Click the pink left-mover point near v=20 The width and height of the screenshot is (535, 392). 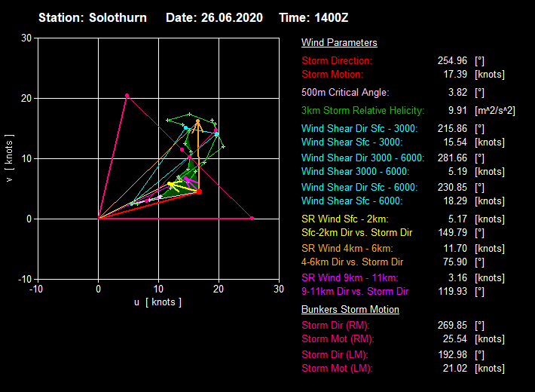(127, 96)
